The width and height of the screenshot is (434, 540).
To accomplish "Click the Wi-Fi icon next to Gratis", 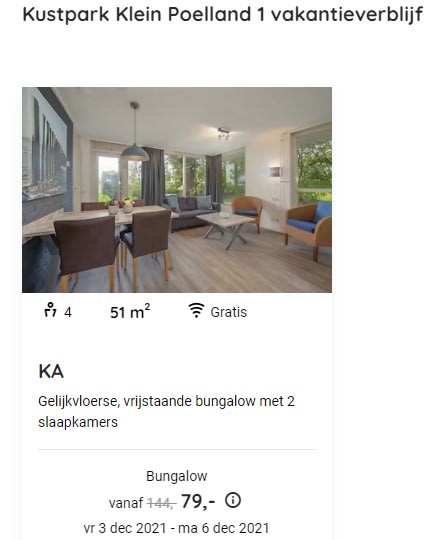I will click(x=196, y=310).
